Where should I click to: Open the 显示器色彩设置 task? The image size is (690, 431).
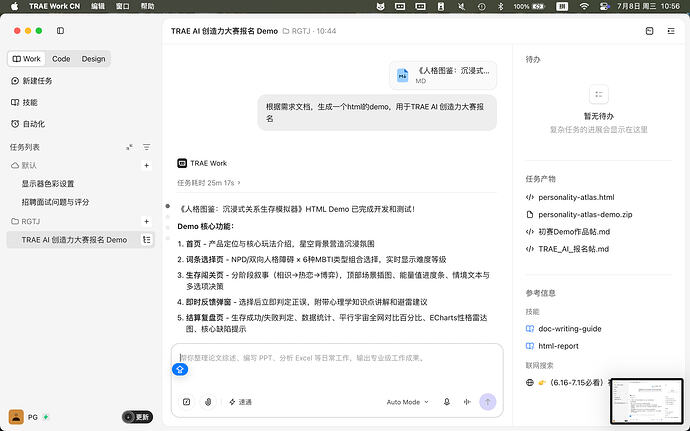[48, 184]
